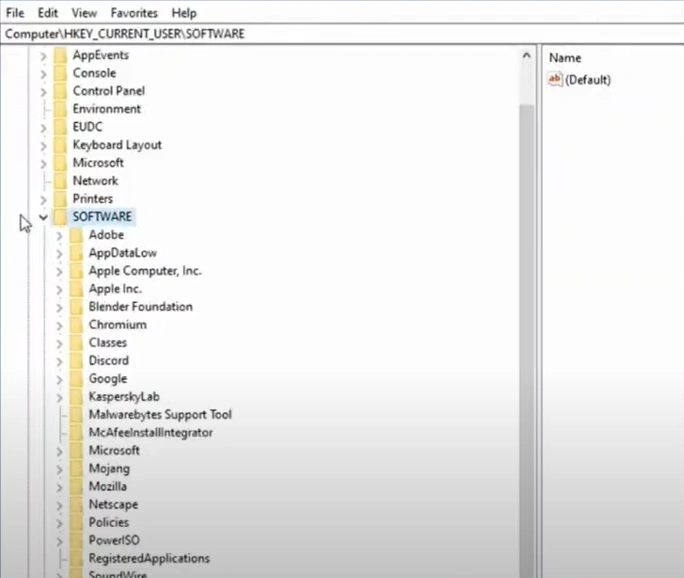
Task: Click the Name column header
Action: (565, 58)
